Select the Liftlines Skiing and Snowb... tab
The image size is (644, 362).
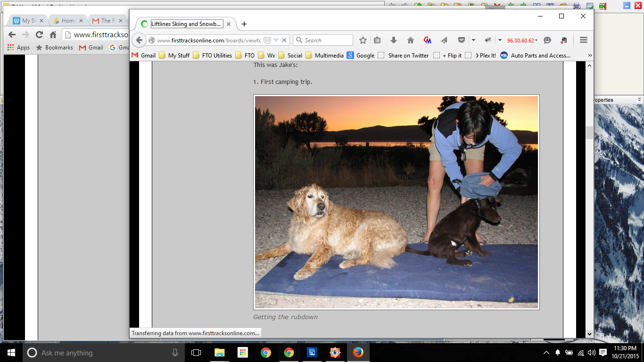pyautogui.click(x=186, y=24)
